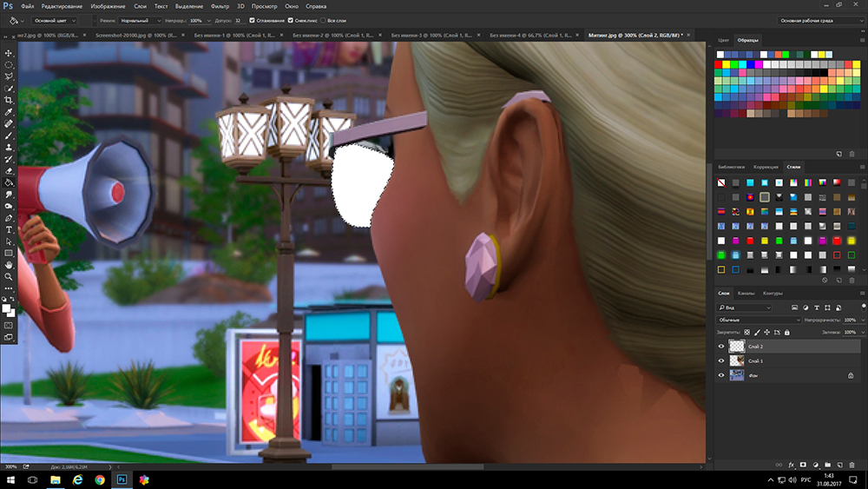Select the Move tool

[9, 53]
